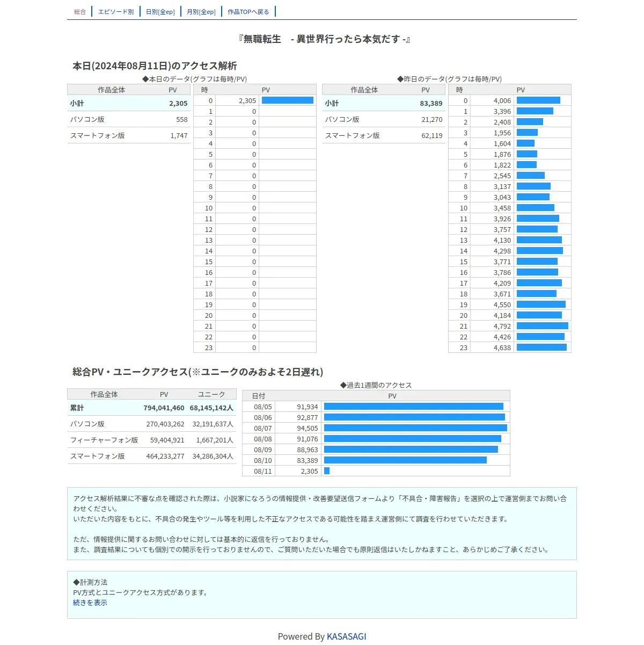This screenshot has height=645, width=644.
Task: Click the ◆計測方法 heading
Action: coord(90,582)
